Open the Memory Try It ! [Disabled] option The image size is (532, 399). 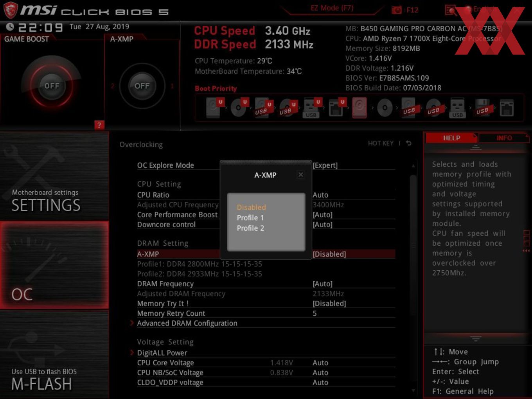[329, 304]
